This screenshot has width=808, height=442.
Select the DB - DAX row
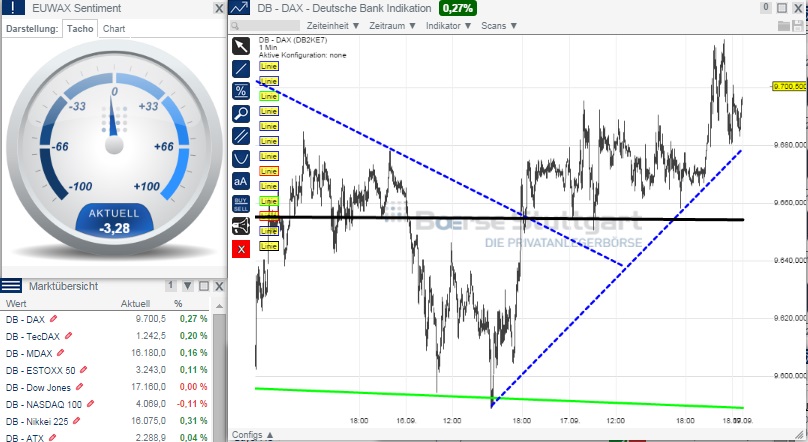click(x=107, y=319)
